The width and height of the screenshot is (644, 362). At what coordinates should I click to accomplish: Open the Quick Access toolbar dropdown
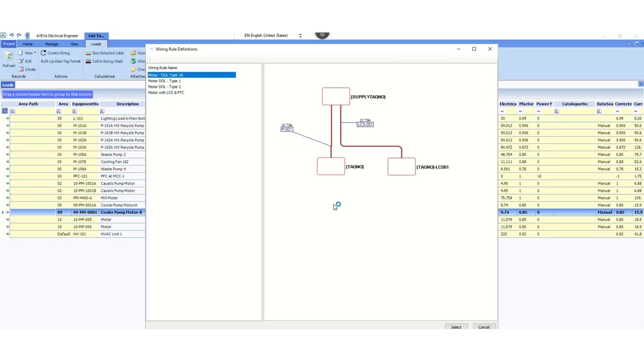pyautogui.click(x=27, y=35)
